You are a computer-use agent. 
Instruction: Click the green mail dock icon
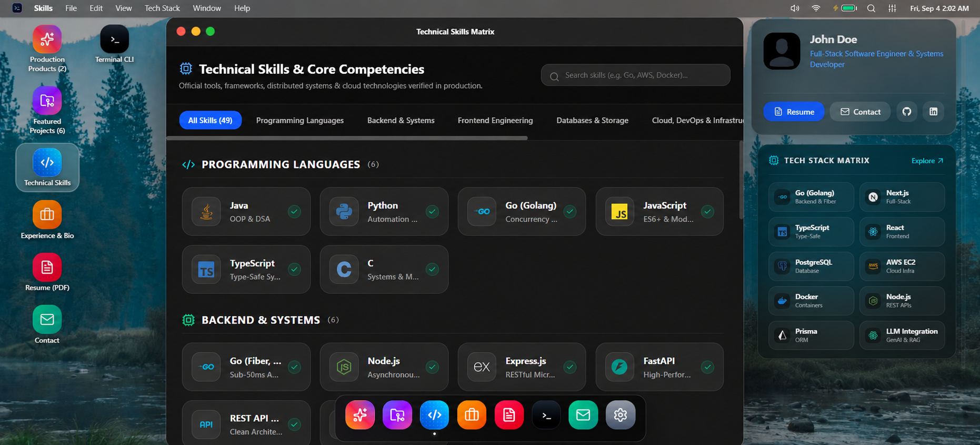point(583,415)
